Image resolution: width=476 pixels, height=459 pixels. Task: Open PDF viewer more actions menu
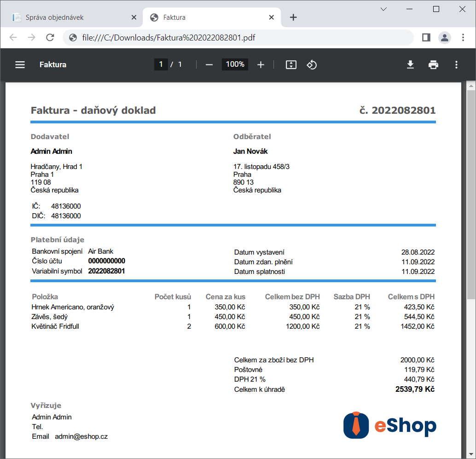tap(456, 65)
